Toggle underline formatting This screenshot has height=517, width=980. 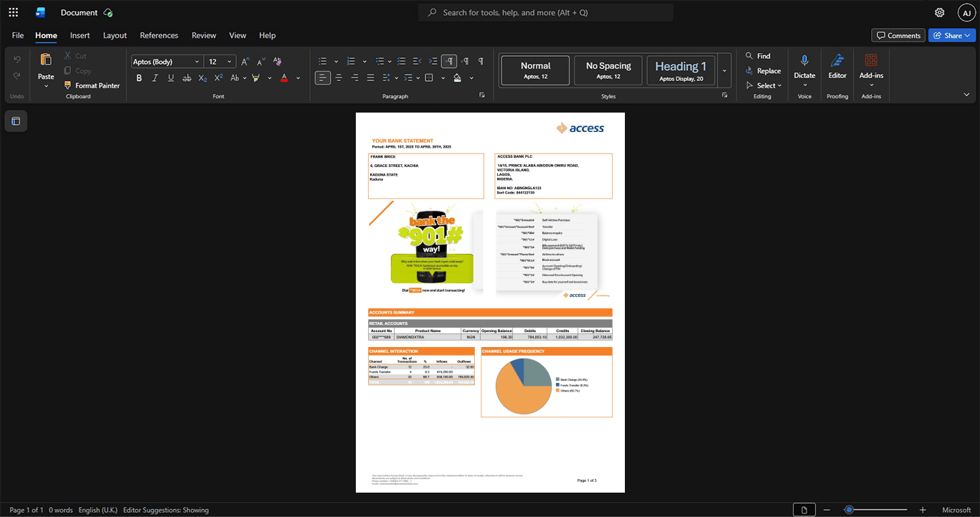pos(171,77)
